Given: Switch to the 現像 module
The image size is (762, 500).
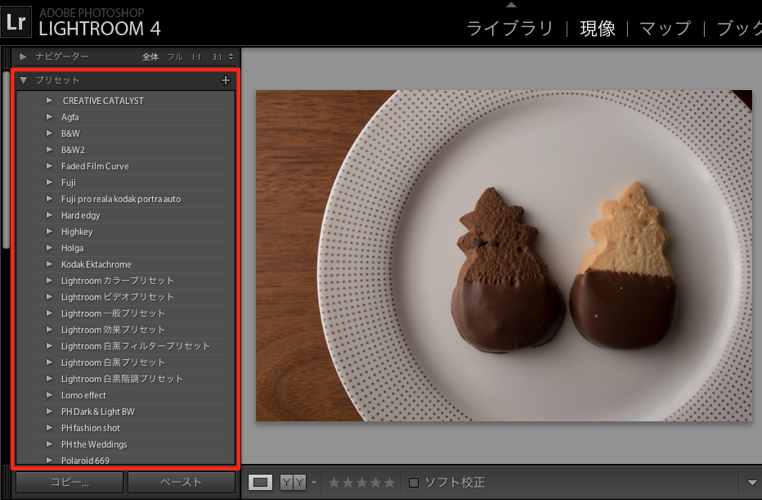Looking at the screenshot, I should click(x=598, y=29).
